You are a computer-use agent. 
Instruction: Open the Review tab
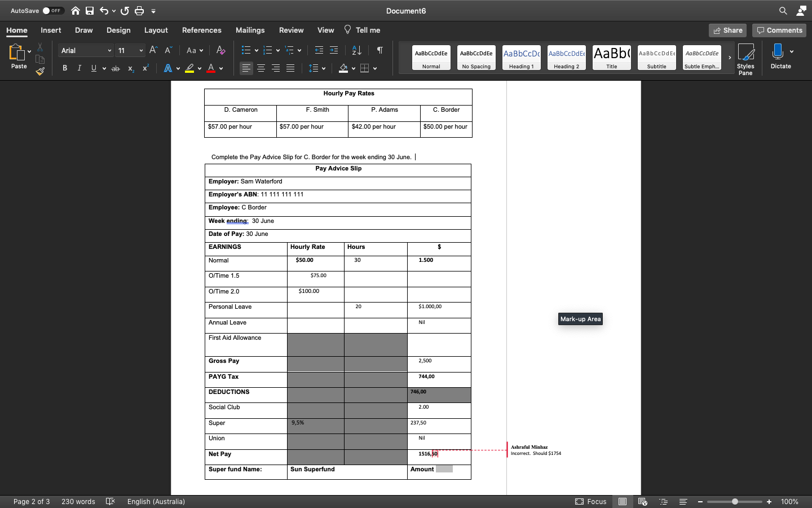(291, 30)
